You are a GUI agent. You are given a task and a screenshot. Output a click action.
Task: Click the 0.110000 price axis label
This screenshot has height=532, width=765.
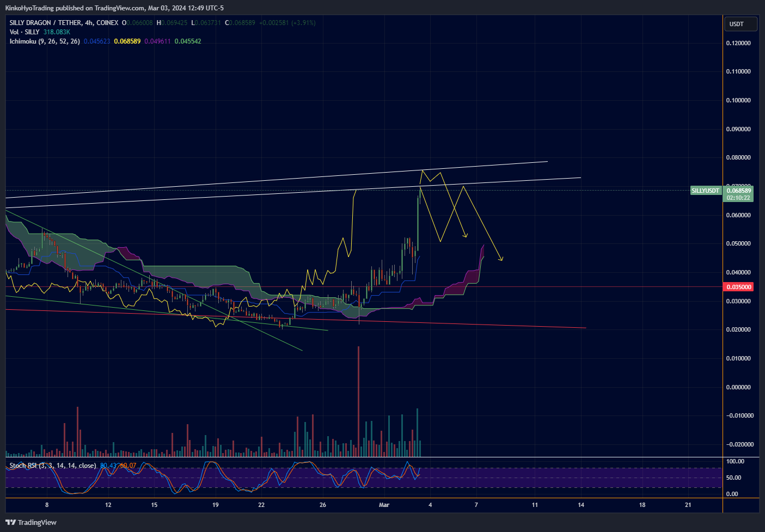pyautogui.click(x=738, y=71)
